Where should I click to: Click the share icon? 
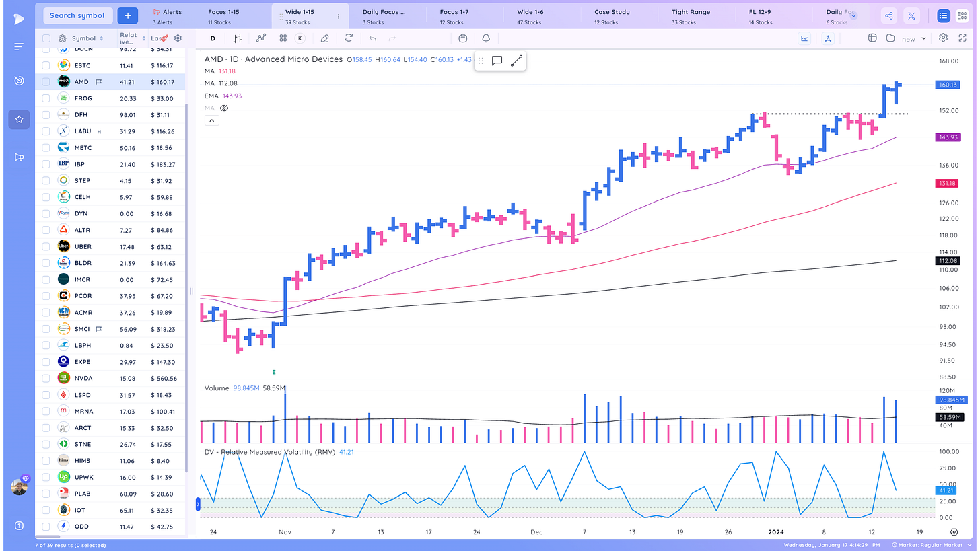click(889, 16)
